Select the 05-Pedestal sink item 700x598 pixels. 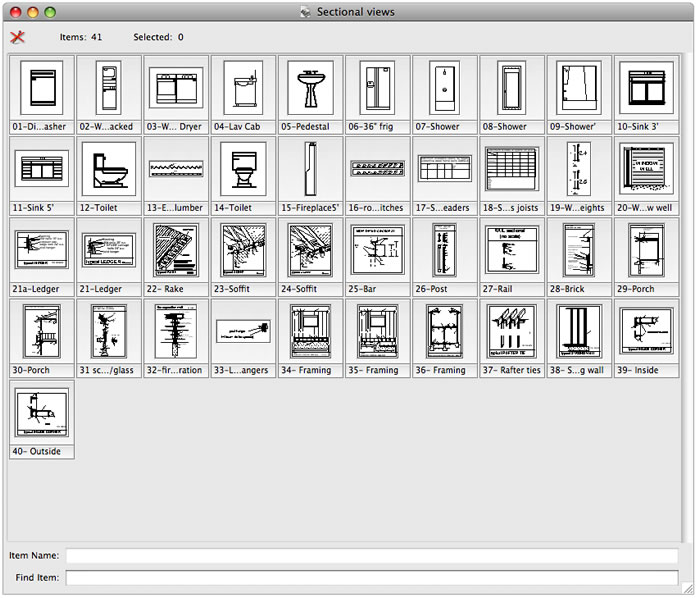pos(309,89)
